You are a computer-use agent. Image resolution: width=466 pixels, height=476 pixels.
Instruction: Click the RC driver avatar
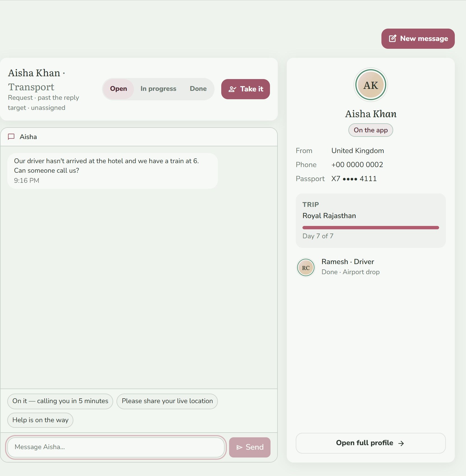point(306,267)
